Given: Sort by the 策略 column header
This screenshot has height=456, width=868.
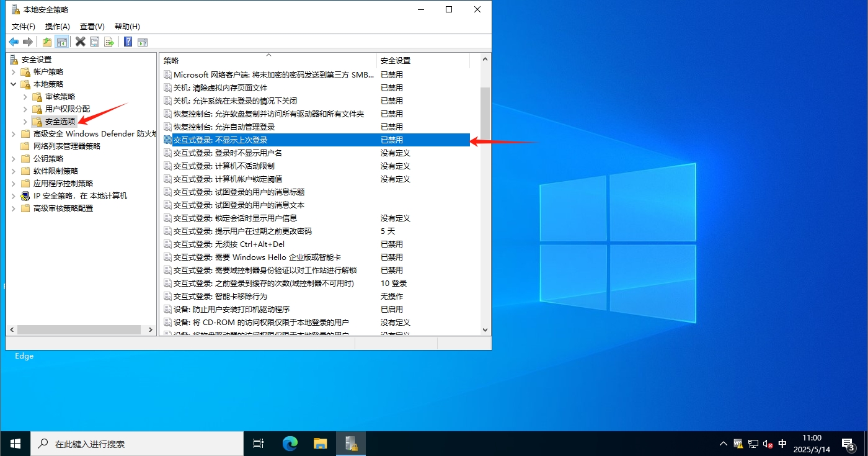Looking at the screenshot, I should tap(268, 61).
